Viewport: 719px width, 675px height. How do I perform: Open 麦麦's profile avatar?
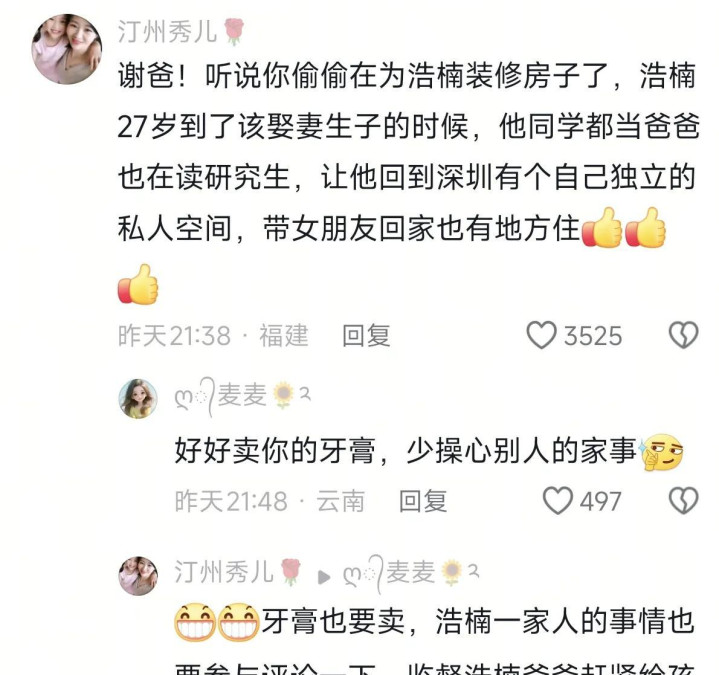138,398
